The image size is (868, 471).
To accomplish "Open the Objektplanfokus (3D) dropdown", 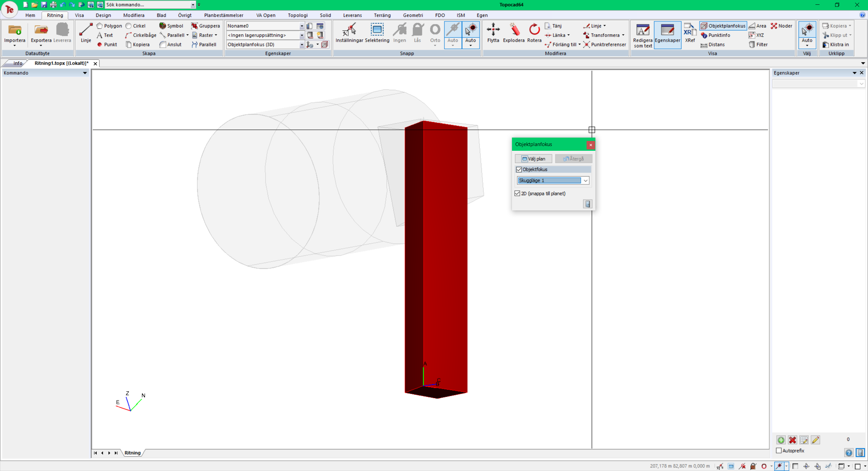I will tap(301, 44).
